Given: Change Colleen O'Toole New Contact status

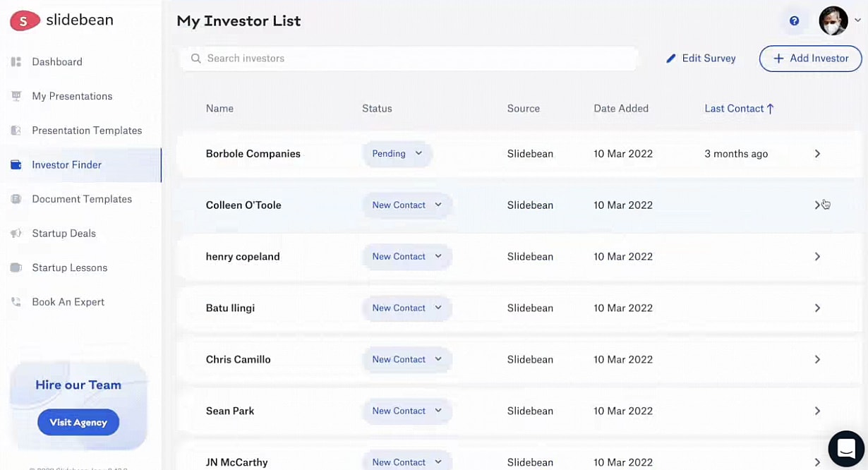Looking at the screenshot, I should (407, 205).
